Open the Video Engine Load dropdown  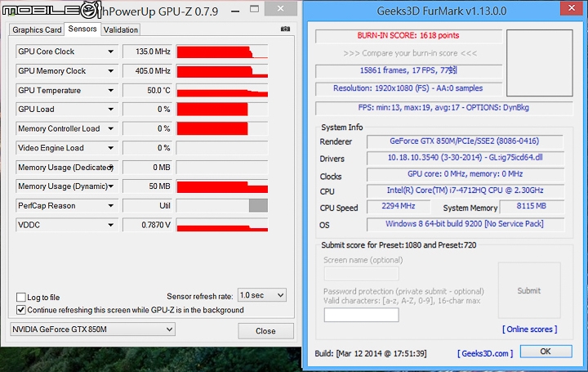coord(110,148)
